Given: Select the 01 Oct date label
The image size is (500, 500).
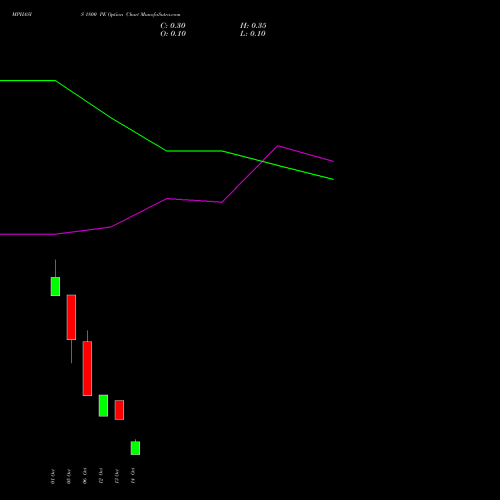Looking at the screenshot, I should [x=53, y=476].
